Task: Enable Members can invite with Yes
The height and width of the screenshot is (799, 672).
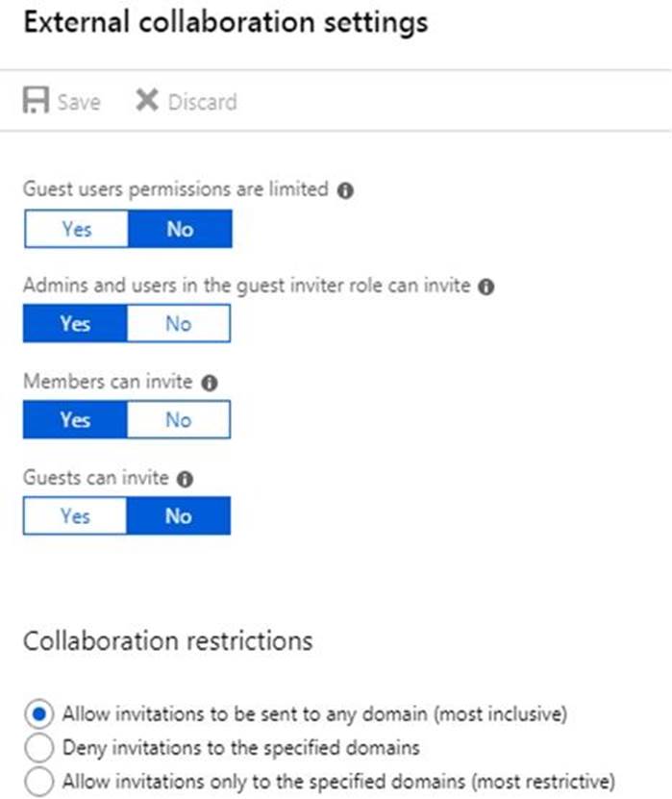Action: 76,420
